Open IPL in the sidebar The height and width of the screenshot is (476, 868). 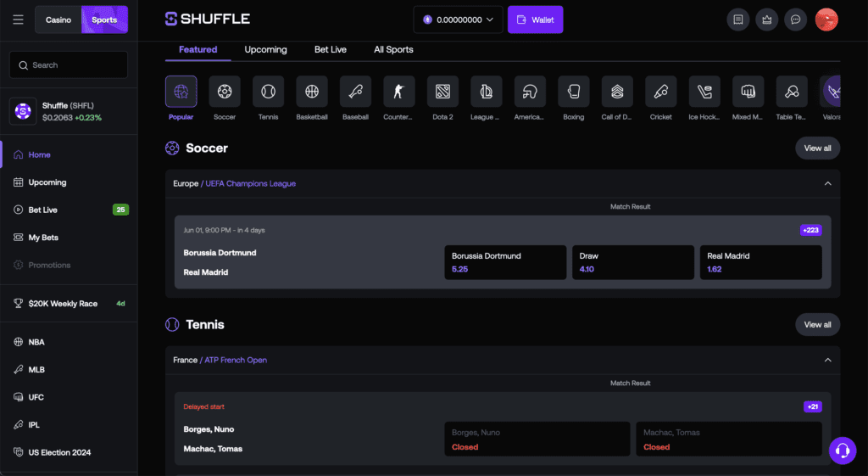[x=70, y=425]
